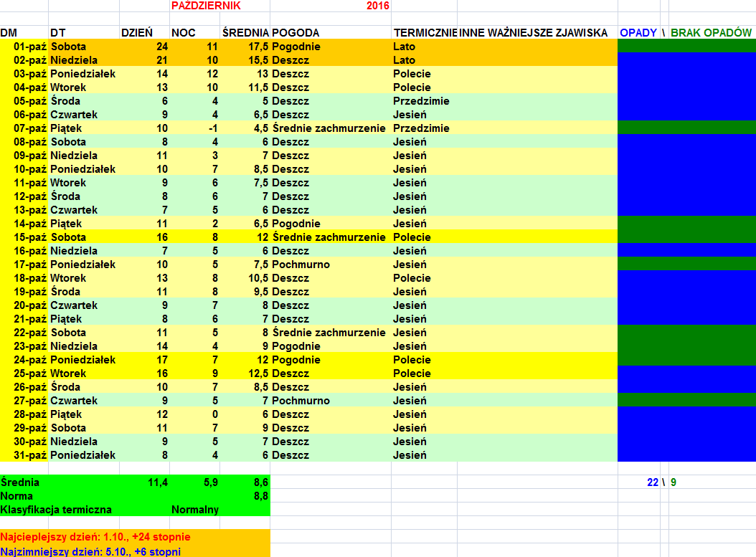Select the day temperature 24 cell
The image size is (756, 557).
coord(161,47)
